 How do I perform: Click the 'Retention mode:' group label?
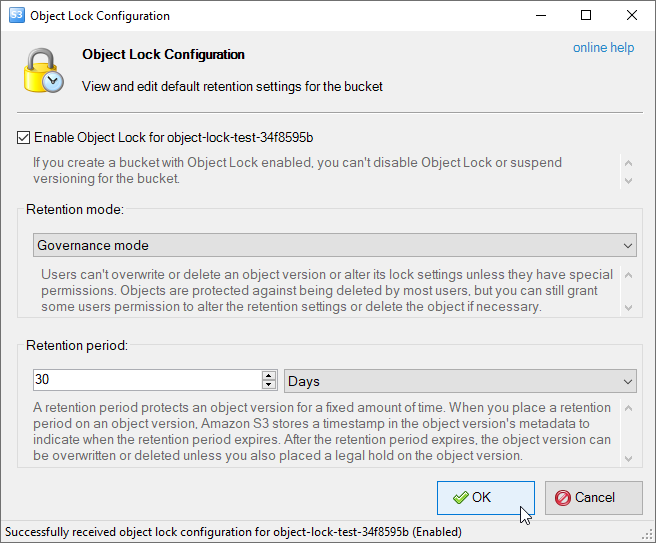[75, 209]
